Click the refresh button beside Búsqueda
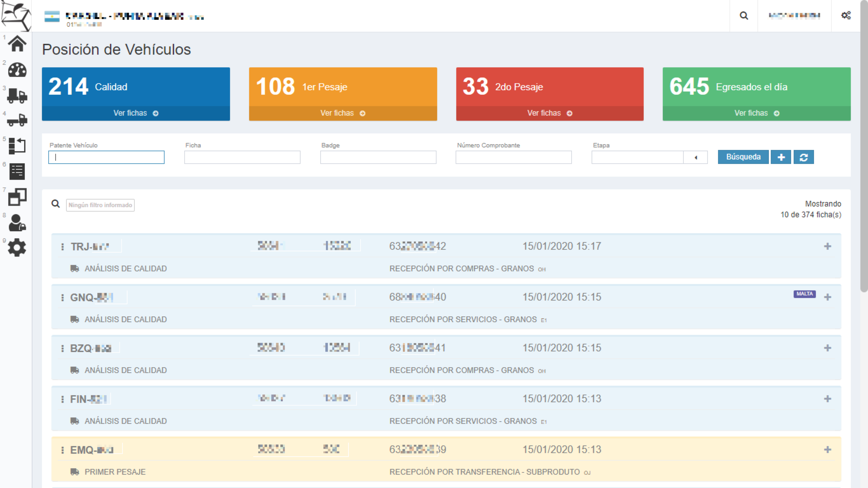The image size is (868, 488). (803, 157)
